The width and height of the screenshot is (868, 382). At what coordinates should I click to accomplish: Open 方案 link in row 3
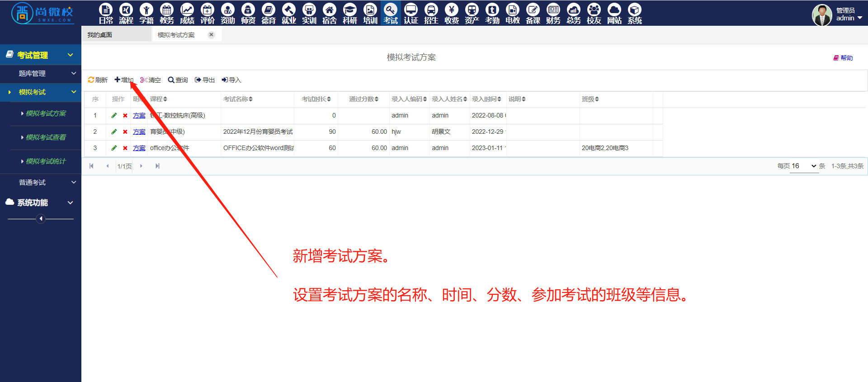tap(139, 148)
